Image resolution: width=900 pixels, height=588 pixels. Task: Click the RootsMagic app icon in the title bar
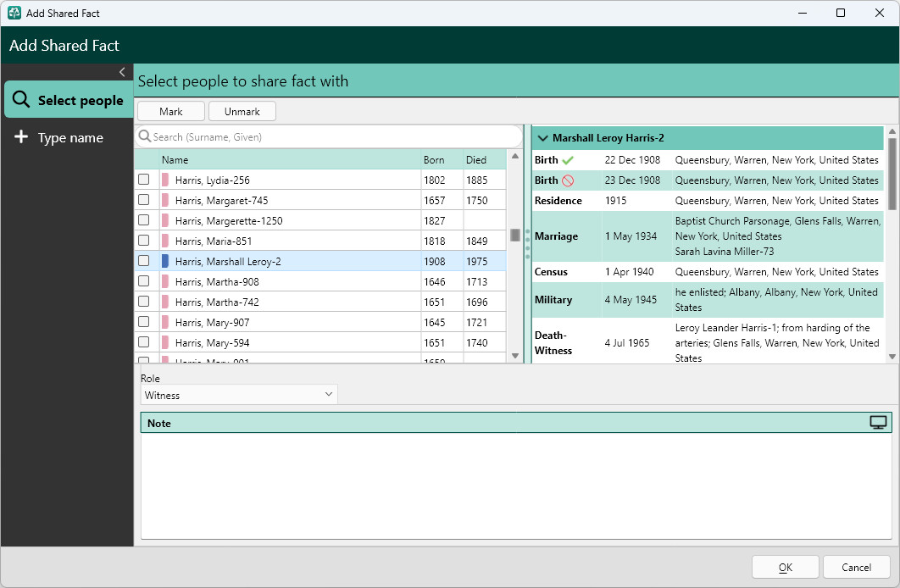pos(14,13)
